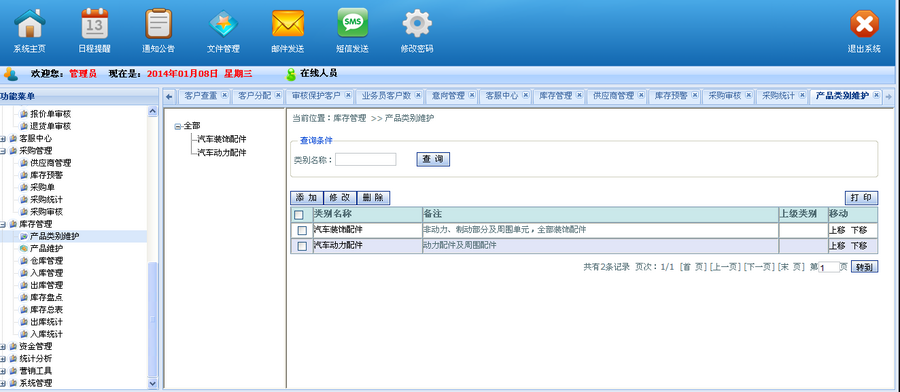Switch to the 客户查重 tab

(x=201, y=96)
